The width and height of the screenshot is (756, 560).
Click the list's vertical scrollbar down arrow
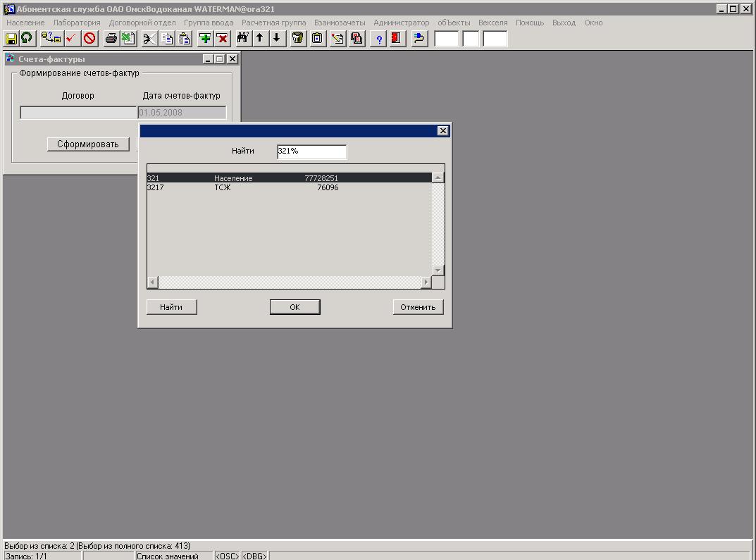(x=438, y=270)
